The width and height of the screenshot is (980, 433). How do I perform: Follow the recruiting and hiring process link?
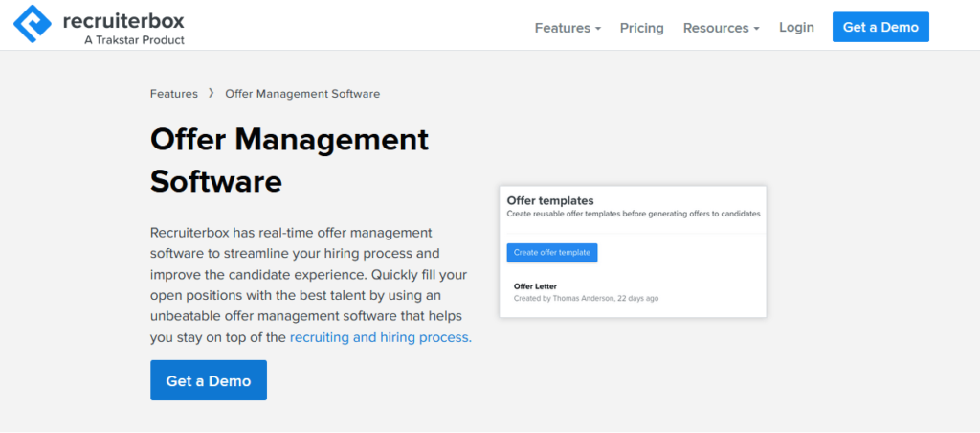coord(381,337)
